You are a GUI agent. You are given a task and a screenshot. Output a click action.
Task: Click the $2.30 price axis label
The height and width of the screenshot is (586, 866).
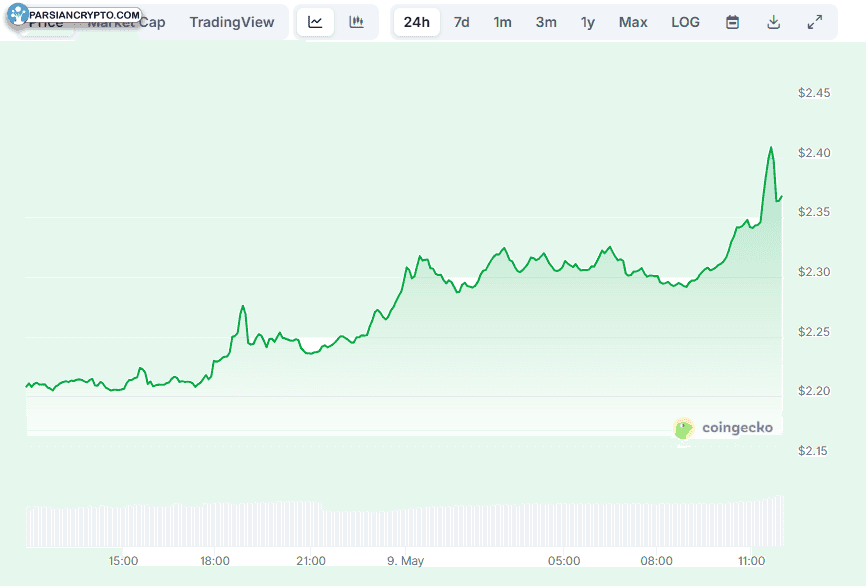click(x=814, y=272)
